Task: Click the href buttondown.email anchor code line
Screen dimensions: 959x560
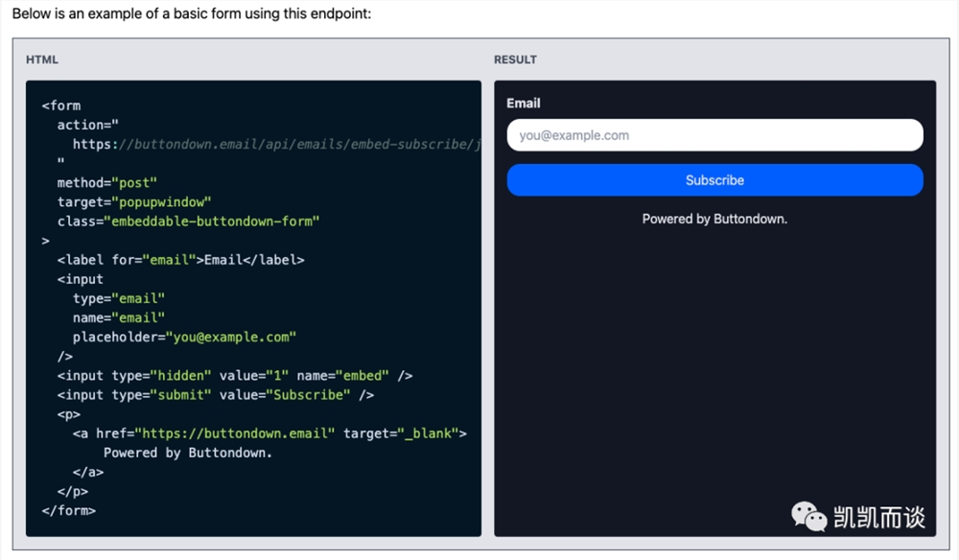Action: tap(269, 433)
